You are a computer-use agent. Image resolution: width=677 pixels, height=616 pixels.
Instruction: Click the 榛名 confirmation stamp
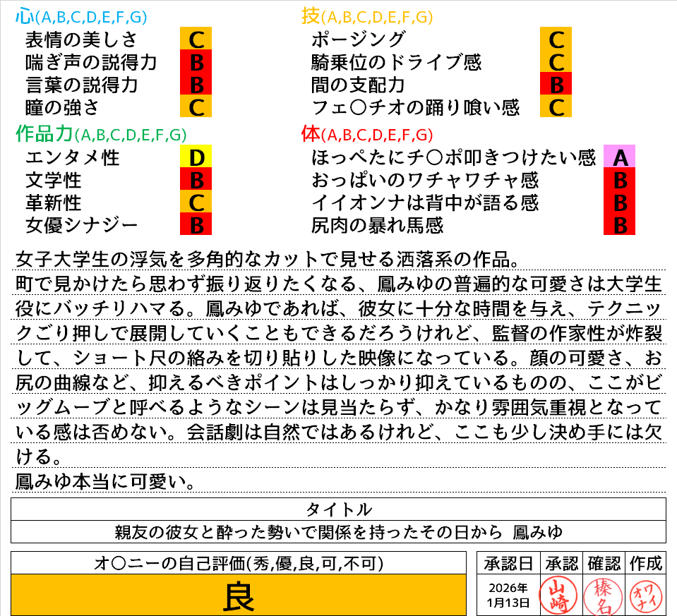click(x=602, y=594)
